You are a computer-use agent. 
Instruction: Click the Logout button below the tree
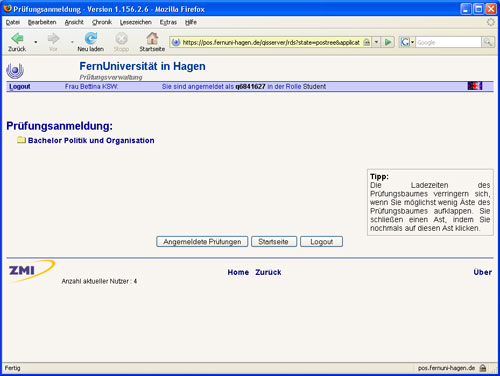[321, 242]
